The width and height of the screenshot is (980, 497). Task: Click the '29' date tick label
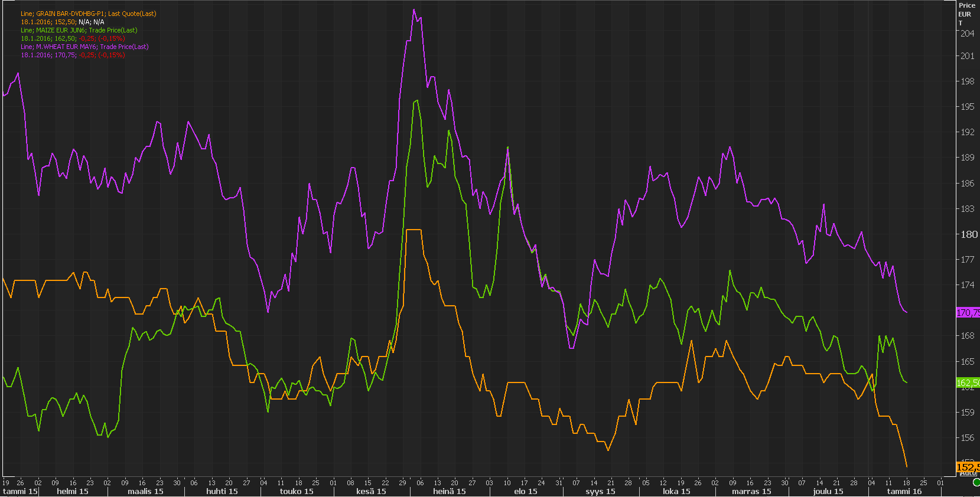tap(402, 483)
